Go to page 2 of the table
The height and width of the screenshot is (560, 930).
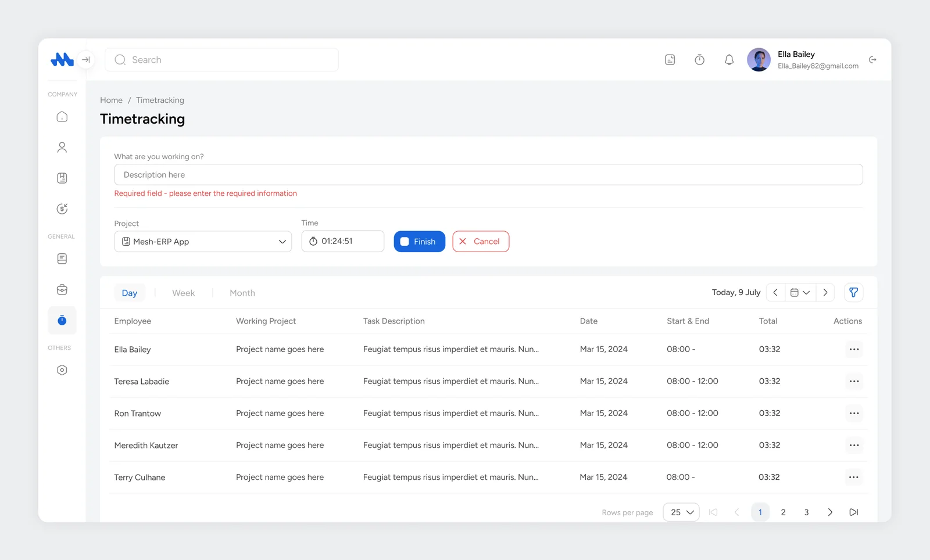[783, 512]
